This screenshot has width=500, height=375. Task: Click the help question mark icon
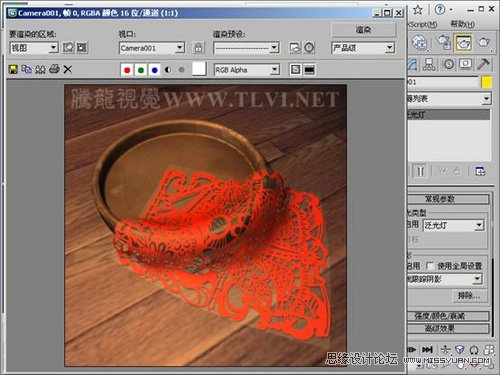(x=440, y=9)
